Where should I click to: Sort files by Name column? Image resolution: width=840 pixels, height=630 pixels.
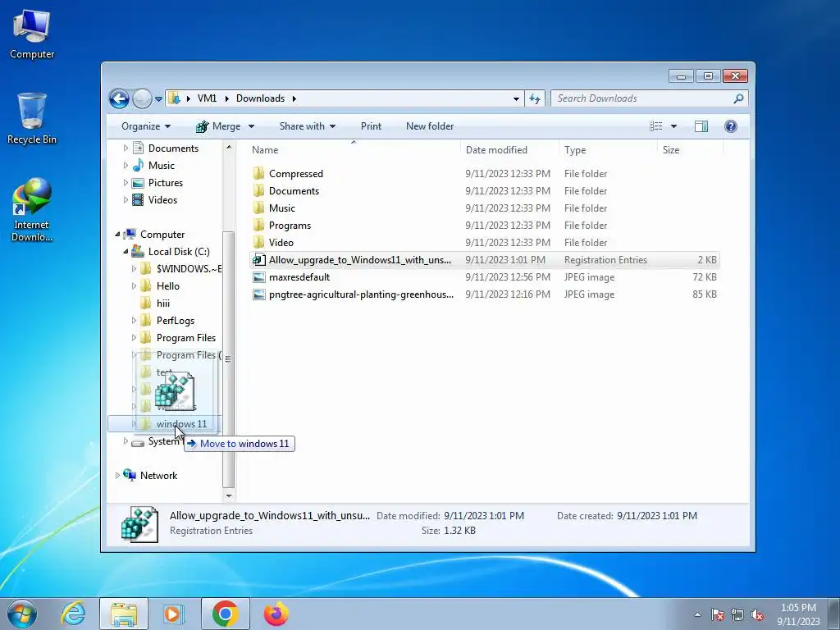pos(353,150)
